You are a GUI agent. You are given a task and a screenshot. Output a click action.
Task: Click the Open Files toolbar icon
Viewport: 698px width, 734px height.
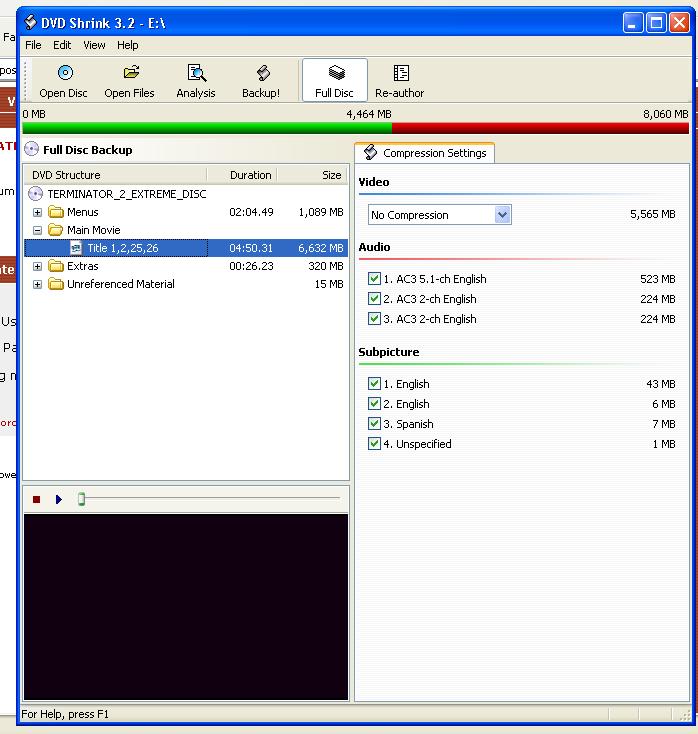pyautogui.click(x=132, y=72)
